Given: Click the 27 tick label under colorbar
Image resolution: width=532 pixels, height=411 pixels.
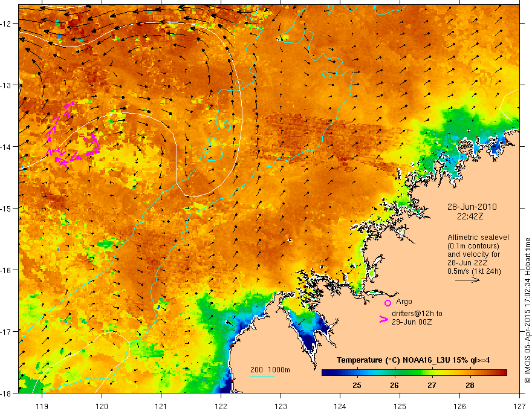Looking at the screenshot, I should coord(432,386).
